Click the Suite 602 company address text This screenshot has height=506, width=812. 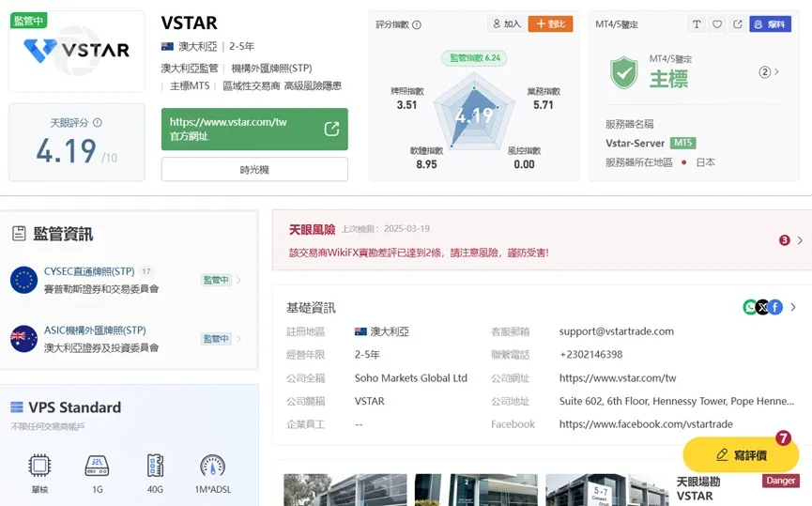(676, 401)
